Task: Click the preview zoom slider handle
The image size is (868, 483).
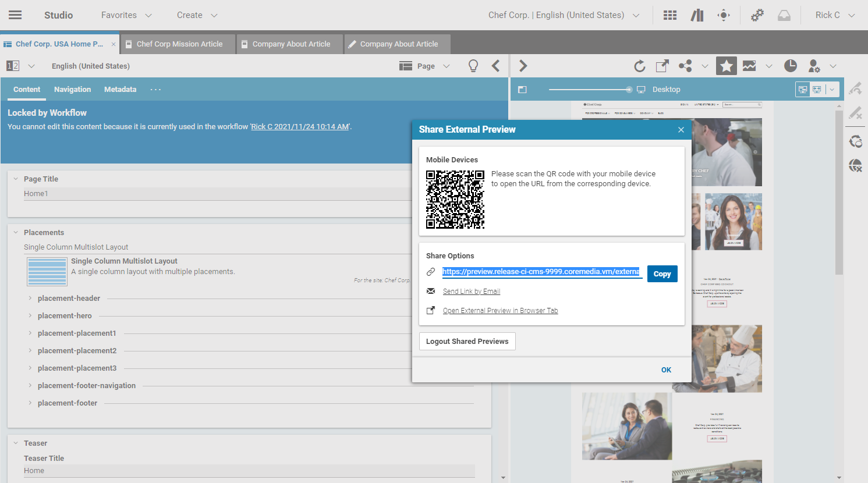Action: click(x=629, y=90)
